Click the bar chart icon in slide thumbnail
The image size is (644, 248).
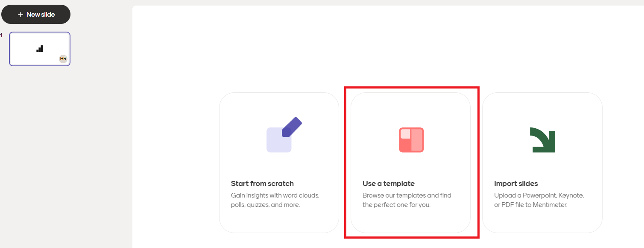tap(40, 49)
